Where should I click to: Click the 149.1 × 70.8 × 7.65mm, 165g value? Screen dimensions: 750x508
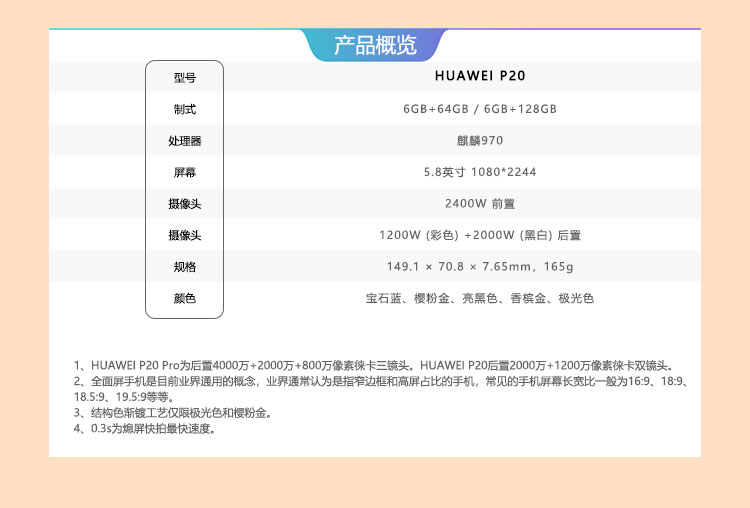(x=480, y=266)
